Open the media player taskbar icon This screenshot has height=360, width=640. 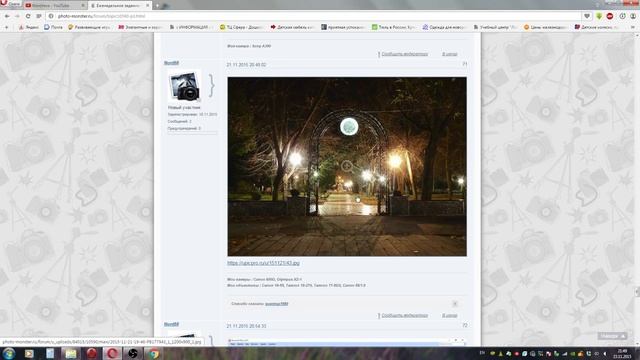click(x=29, y=353)
